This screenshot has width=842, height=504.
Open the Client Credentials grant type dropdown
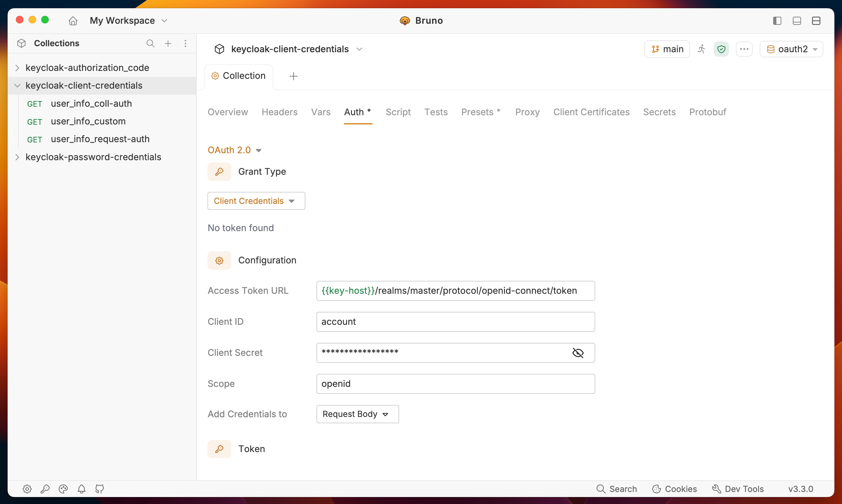pyautogui.click(x=256, y=201)
